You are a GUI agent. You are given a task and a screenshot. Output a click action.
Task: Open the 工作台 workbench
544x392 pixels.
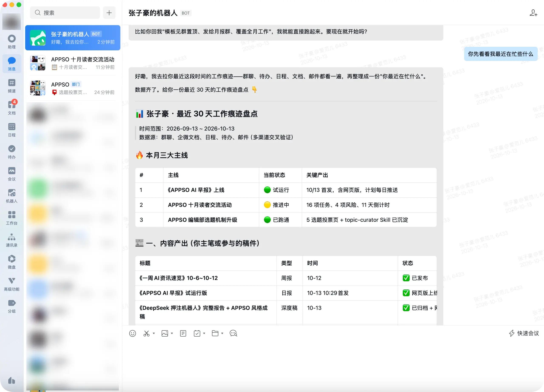pyautogui.click(x=11, y=218)
